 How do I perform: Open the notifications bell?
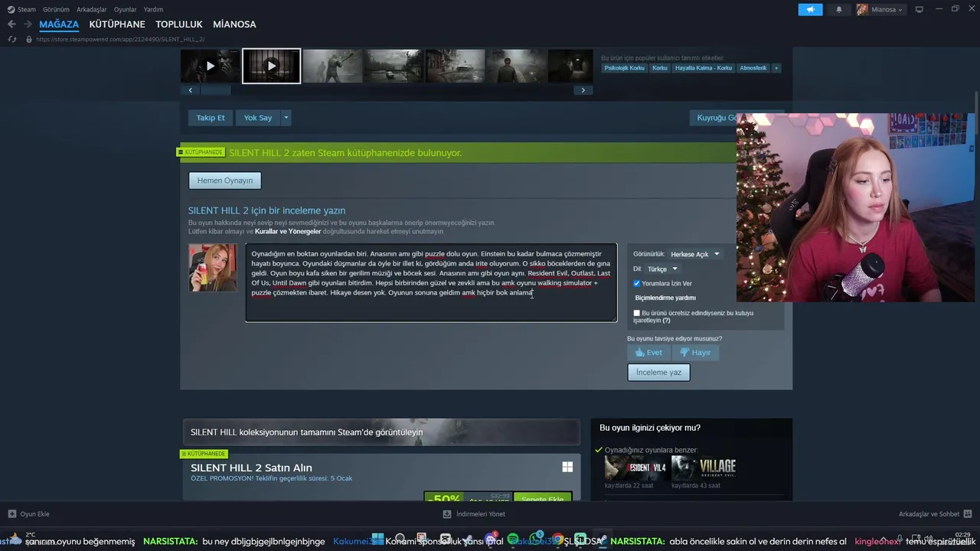[838, 9]
